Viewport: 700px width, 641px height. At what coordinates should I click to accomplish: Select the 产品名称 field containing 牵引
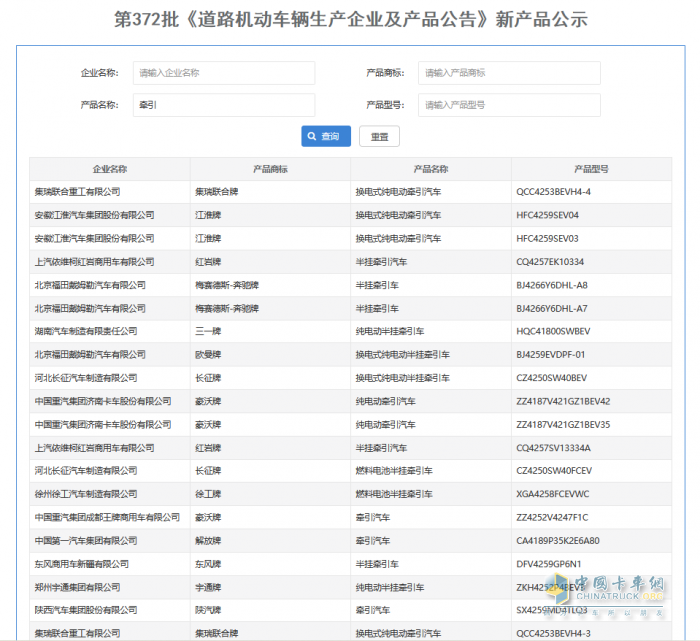(x=223, y=105)
